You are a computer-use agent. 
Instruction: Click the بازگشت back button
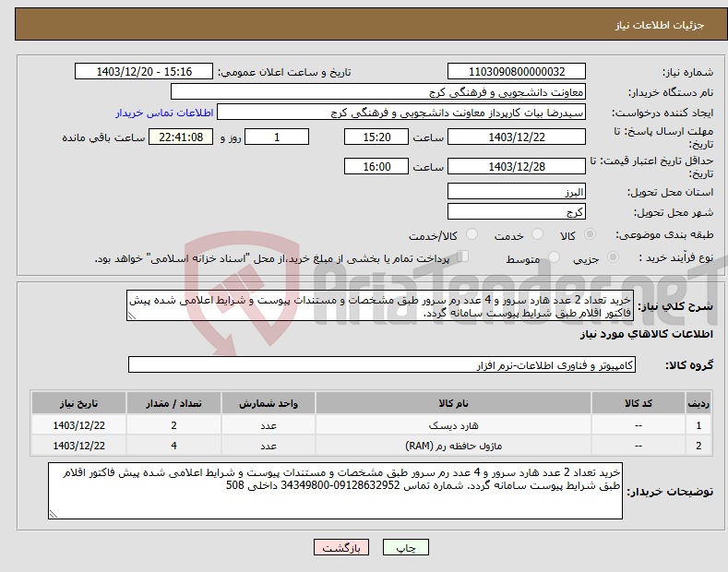(x=341, y=548)
